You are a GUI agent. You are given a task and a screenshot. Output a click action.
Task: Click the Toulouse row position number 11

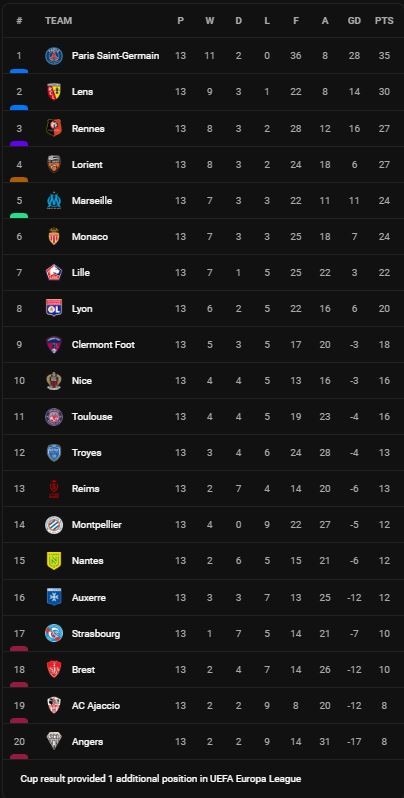pyautogui.click(x=19, y=416)
